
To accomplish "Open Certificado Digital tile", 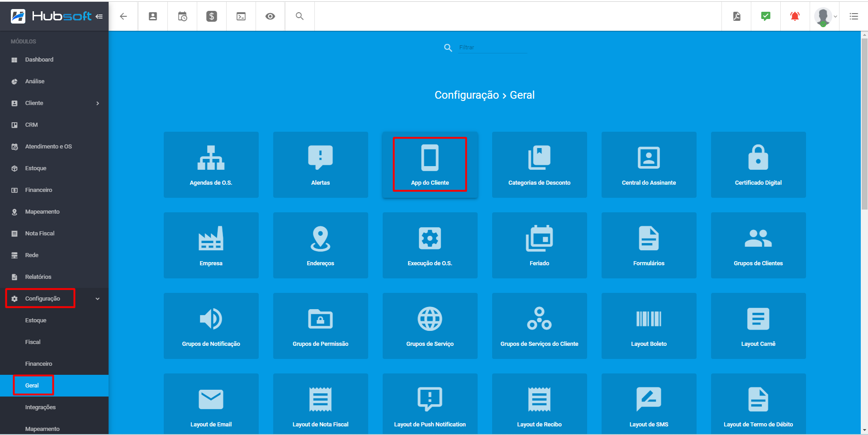I will click(758, 165).
